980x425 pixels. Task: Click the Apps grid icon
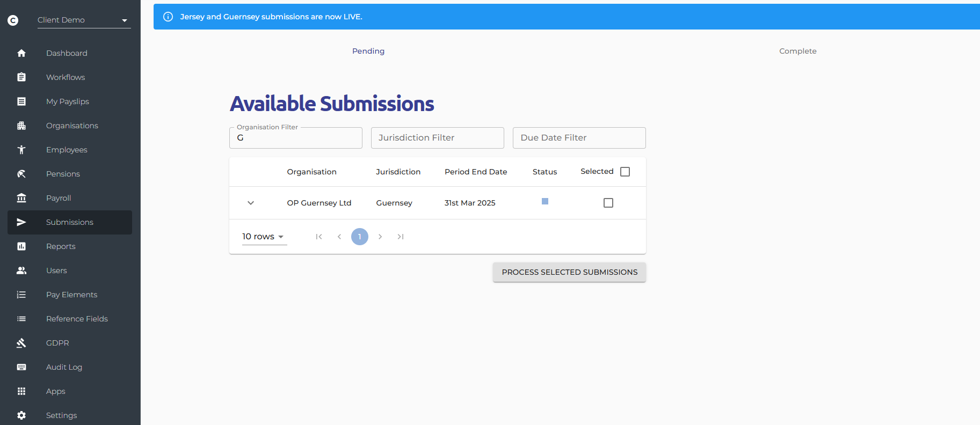click(21, 391)
